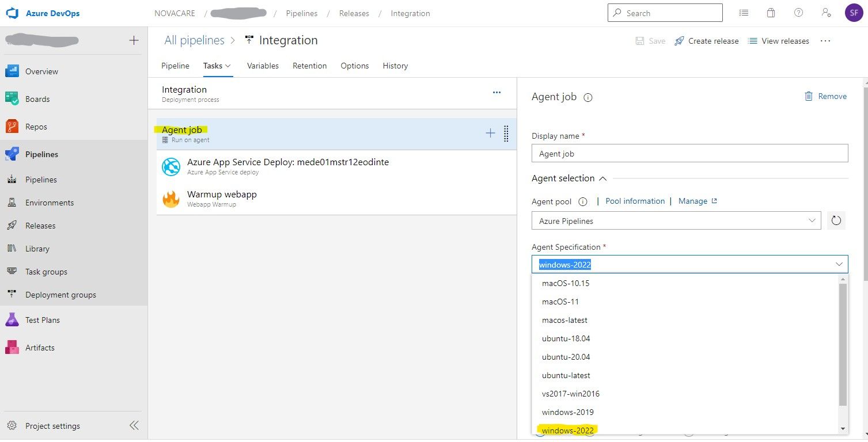Image resolution: width=868 pixels, height=442 pixels.
Task: Switch to the History tab
Action: [x=395, y=66]
